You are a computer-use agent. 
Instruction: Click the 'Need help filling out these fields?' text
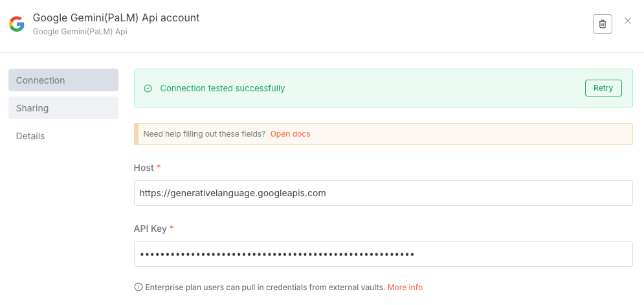(204, 134)
